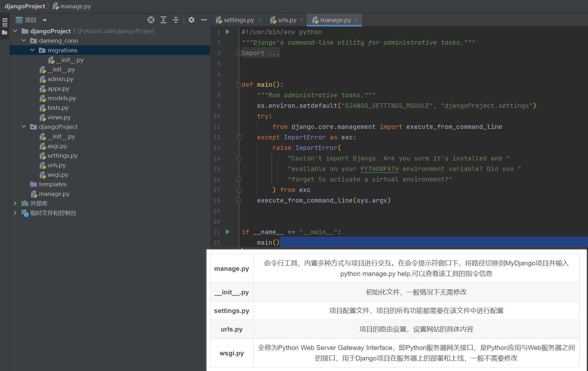The height and width of the screenshot is (371, 588).
Task: Switch to the urls.py tab
Action: (287, 20)
